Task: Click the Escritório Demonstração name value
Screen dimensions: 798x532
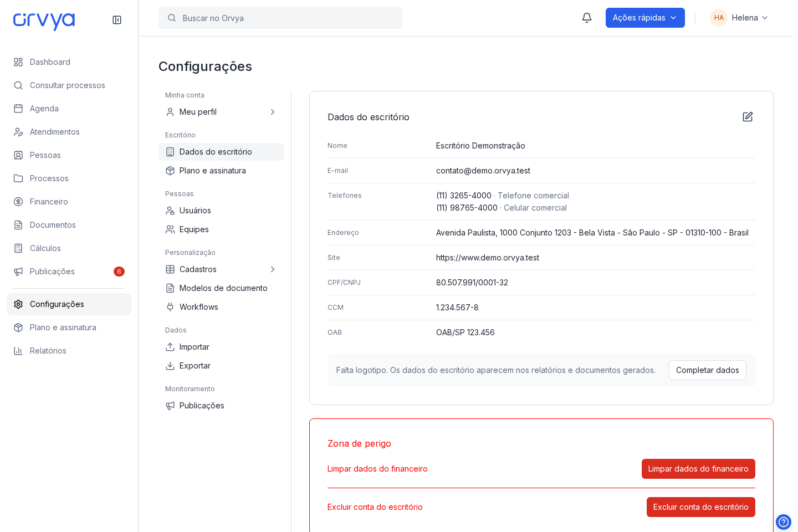Action: 480,146
